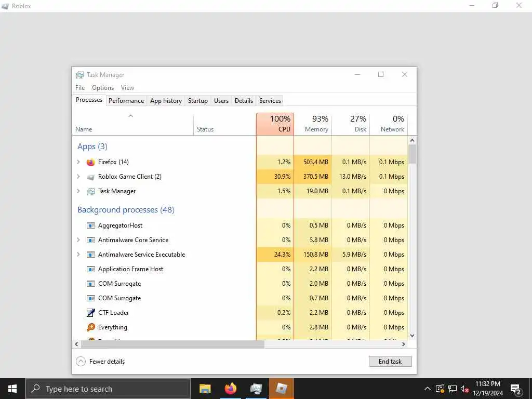Screen dimensions: 532x399
Task: Switch to Firefox from the taskbar
Action: (x=230, y=389)
